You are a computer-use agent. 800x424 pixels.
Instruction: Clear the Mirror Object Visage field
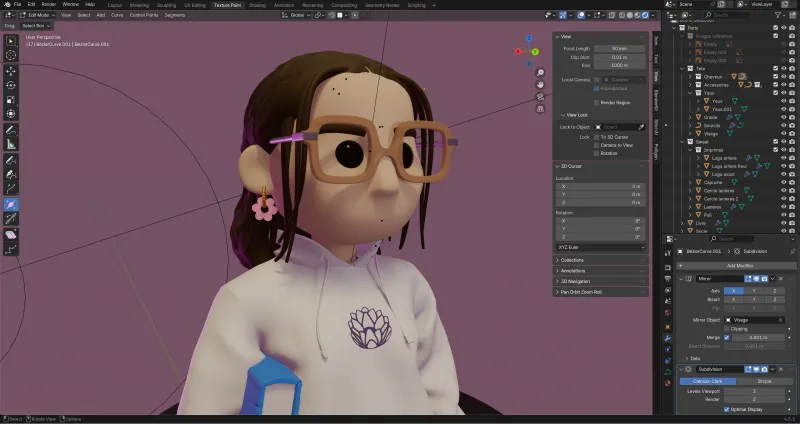point(780,320)
